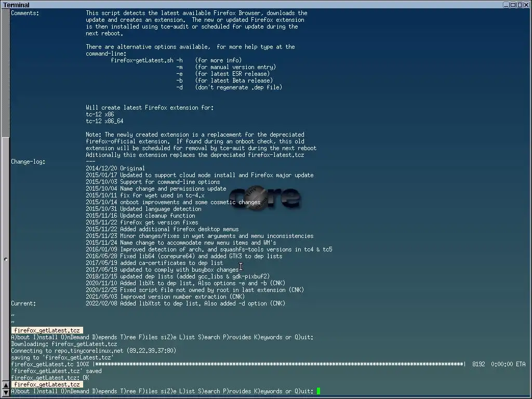This screenshot has width=532, height=399.
Task: Click 'firefox_getLatest.tcz: OK' line
Action: [50, 378]
